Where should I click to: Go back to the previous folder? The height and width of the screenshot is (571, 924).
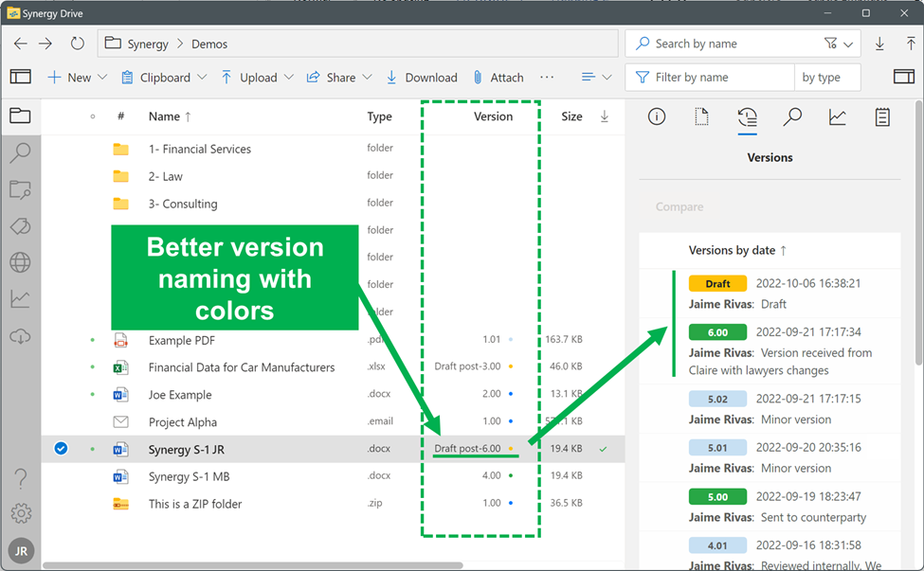(x=21, y=44)
